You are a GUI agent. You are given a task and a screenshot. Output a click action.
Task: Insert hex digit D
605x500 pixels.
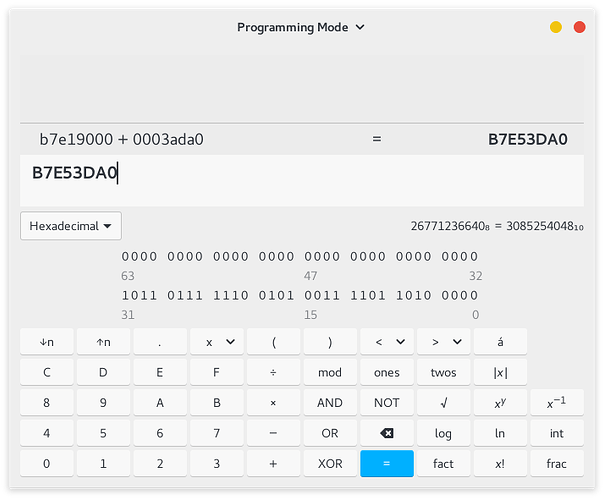coord(103,372)
